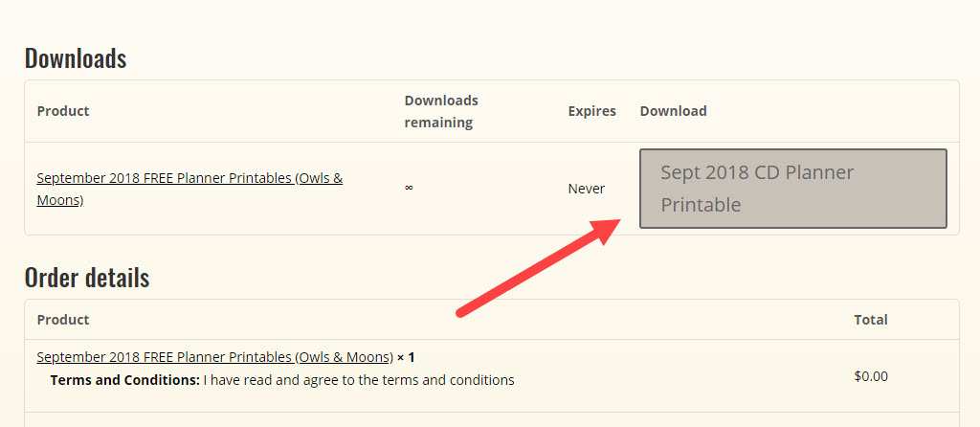Click the 'I have read and agree' text
Image resolution: width=980 pixels, height=427 pixels.
coord(359,380)
